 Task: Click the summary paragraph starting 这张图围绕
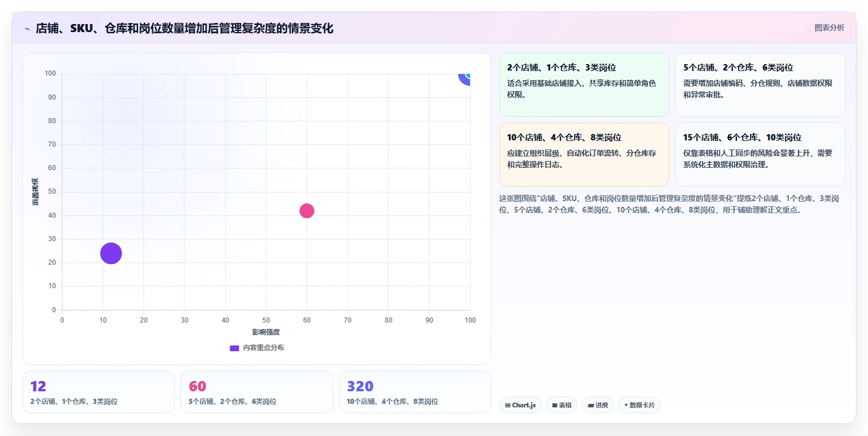pyautogui.click(x=669, y=204)
